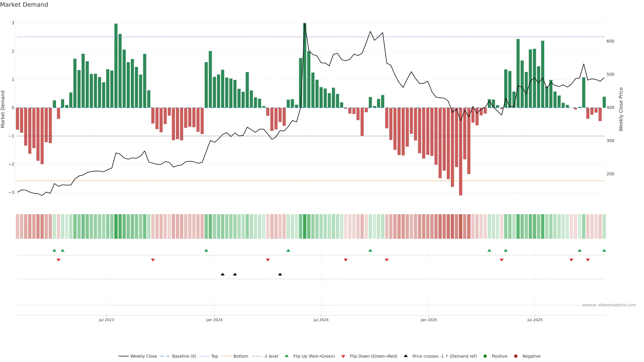Click the Market Demand chart title
644x362 pixels.
tap(24, 5)
